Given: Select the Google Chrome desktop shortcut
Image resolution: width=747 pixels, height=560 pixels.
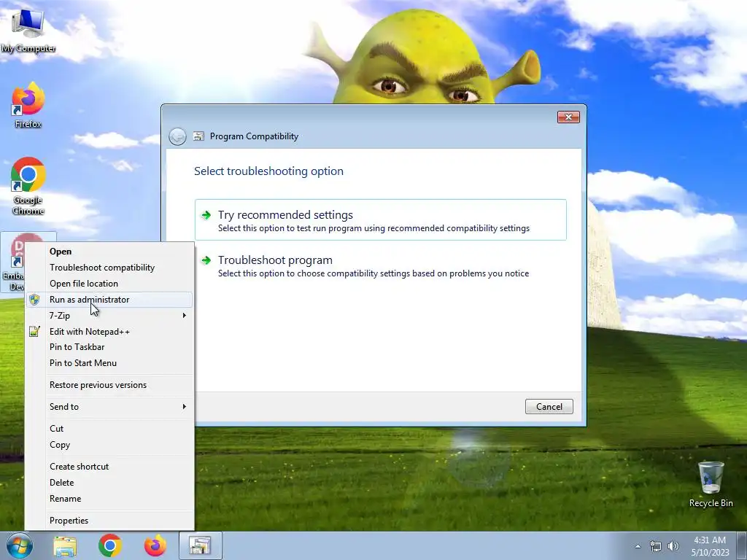Looking at the screenshot, I should 28,186.
